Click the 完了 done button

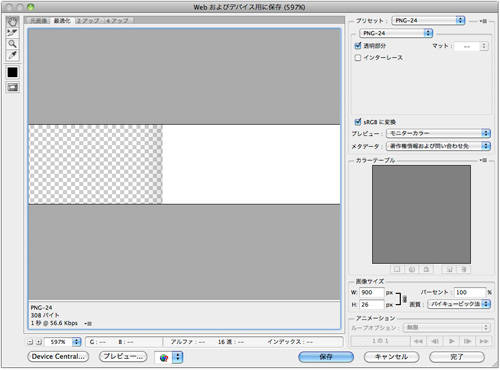coord(457,357)
